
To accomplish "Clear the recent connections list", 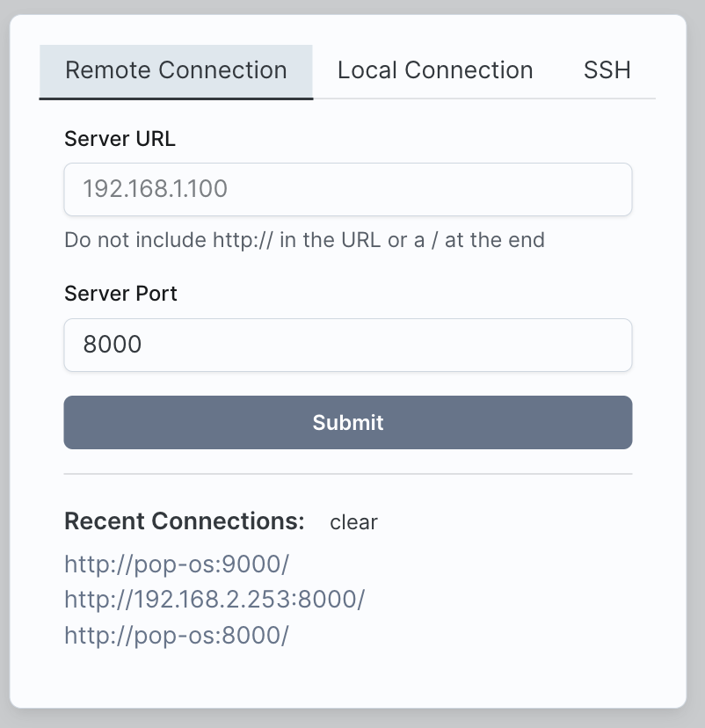I will 353,522.
